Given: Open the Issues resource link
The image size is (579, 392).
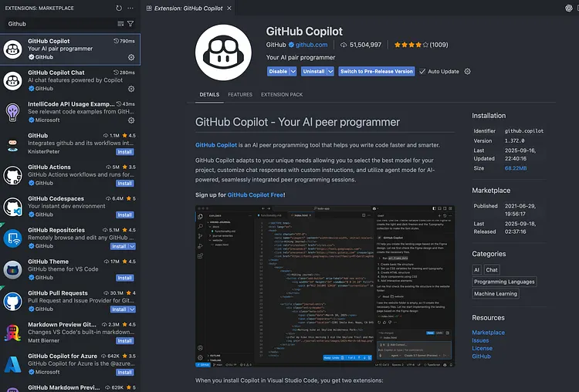Looking at the screenshot, I should (x=480, y=340).
